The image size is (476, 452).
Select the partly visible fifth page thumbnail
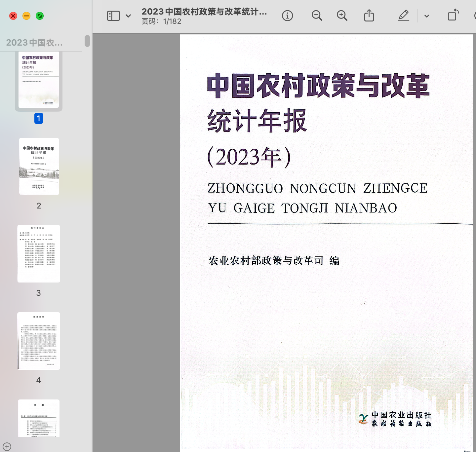click(x=39, y=418)
